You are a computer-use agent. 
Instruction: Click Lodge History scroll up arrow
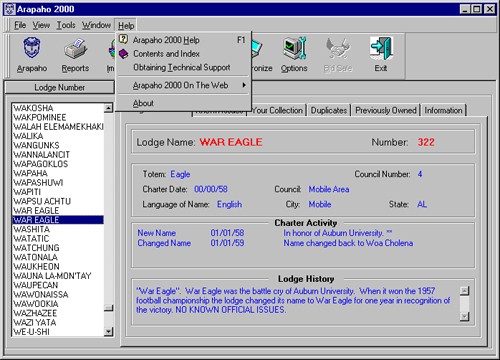pos(464,291)
